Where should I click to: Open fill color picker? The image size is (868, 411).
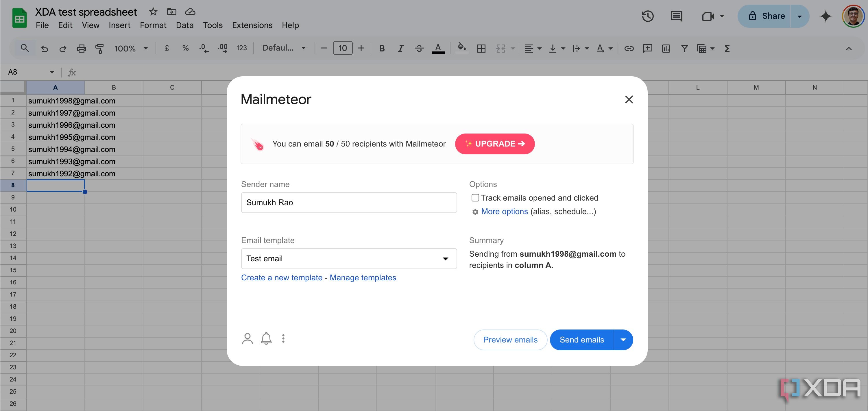[462, 48]
